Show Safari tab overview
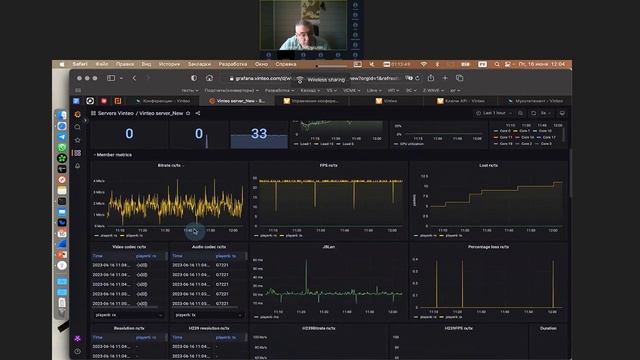Screen dimensions: 640x360 coord(460,78)
